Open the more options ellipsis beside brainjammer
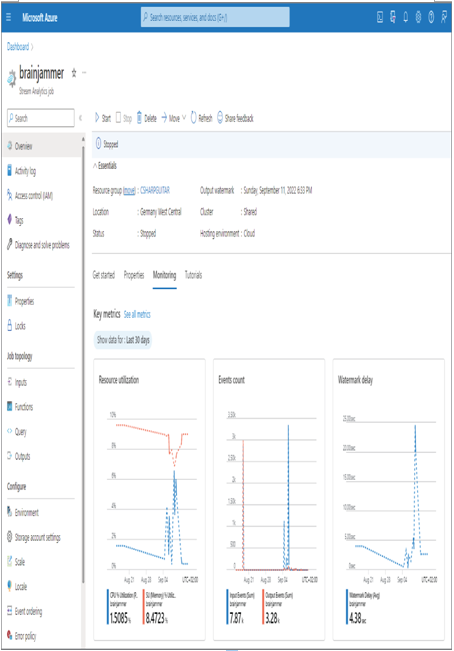This screenshot has width=454, height=651. coord(84,73)
